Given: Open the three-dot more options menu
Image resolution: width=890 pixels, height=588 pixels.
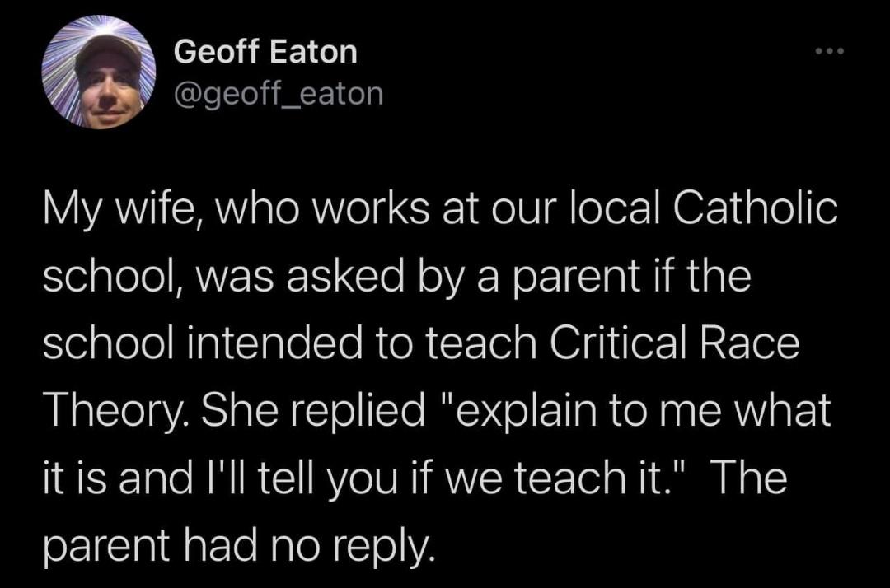Looking at the screenshot, I should click(830, 53).
